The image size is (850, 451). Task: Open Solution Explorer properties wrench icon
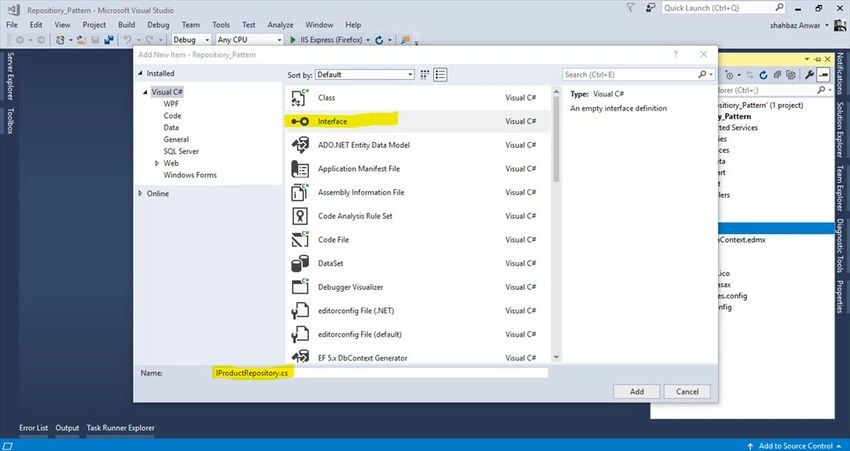point(809,75)
